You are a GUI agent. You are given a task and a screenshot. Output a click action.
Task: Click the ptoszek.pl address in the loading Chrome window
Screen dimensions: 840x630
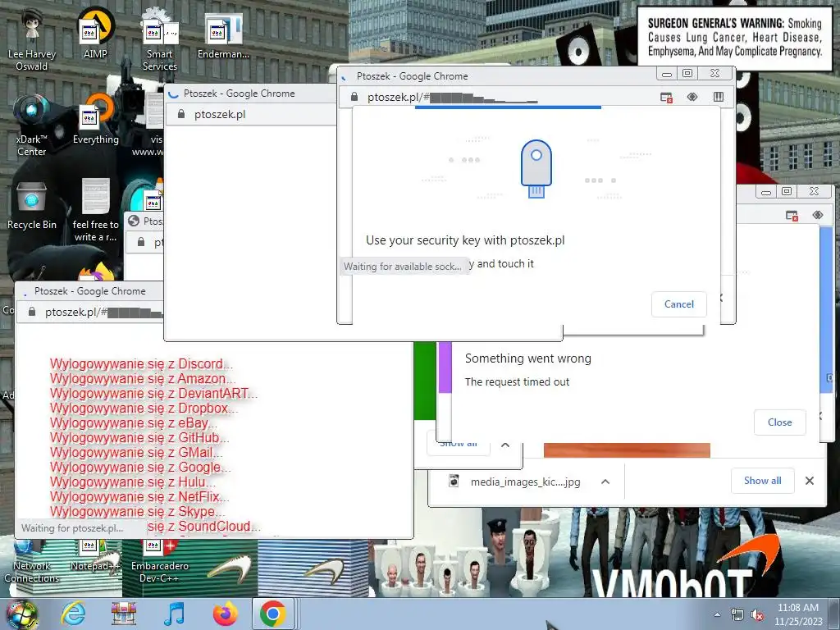[x=220, y=115]
